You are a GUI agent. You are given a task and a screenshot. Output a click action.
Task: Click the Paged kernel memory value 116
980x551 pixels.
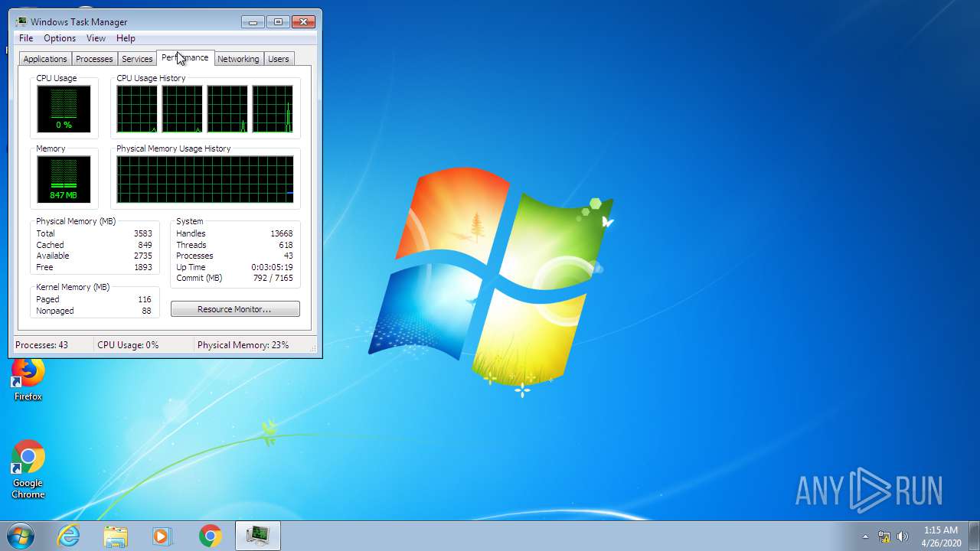(x=145, y=299)
